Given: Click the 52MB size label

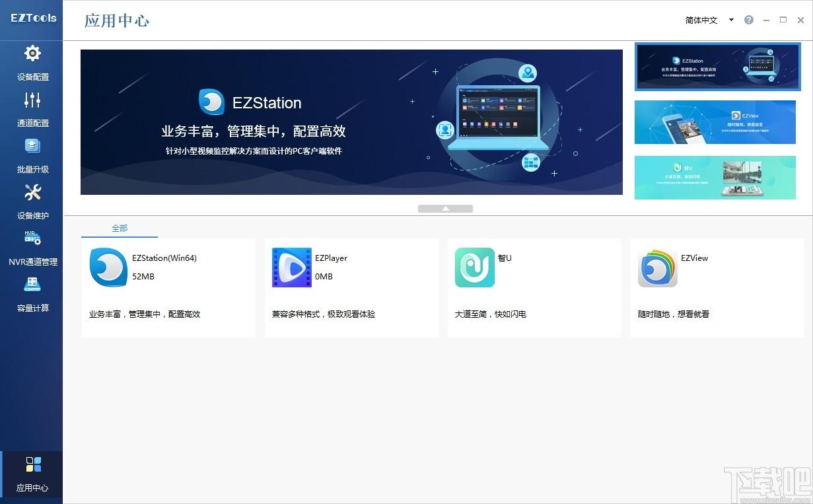Looking at the screenshot, I should (143, 277).
